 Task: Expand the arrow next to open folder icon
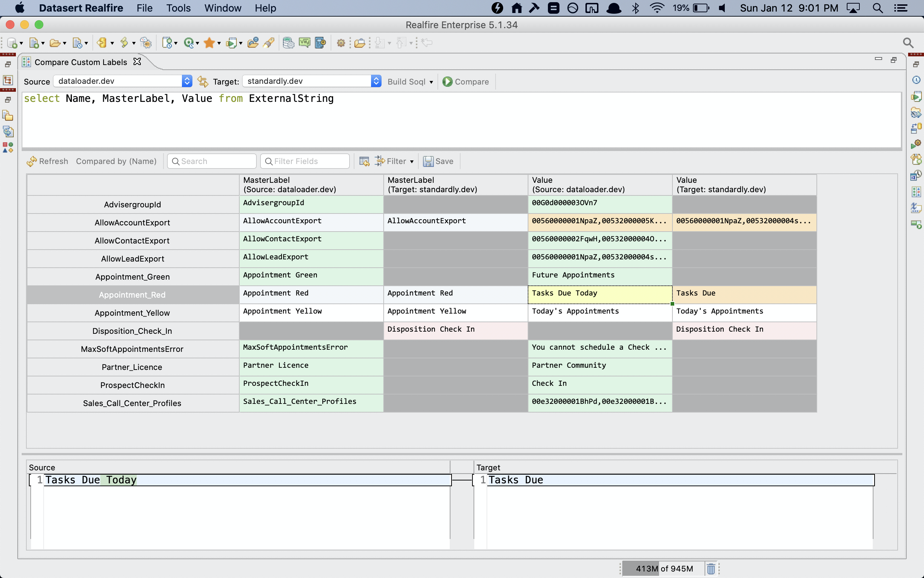pyautogui.click(x=65, y=43)
